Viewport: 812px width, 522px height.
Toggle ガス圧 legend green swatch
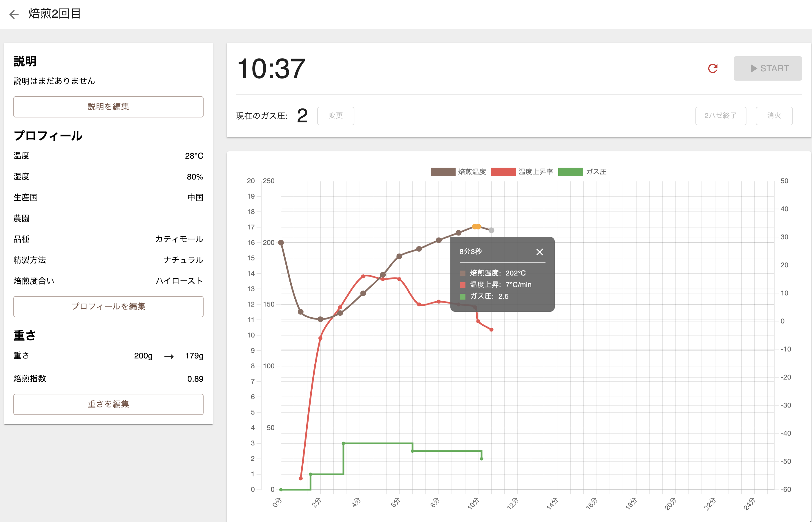click(x=570, y=172)
